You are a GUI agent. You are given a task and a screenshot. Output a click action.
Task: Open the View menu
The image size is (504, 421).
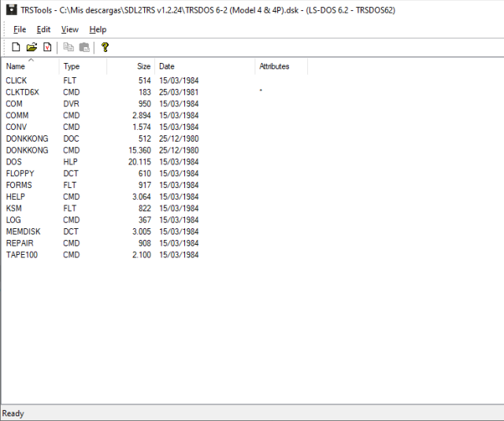click(70, 30)
